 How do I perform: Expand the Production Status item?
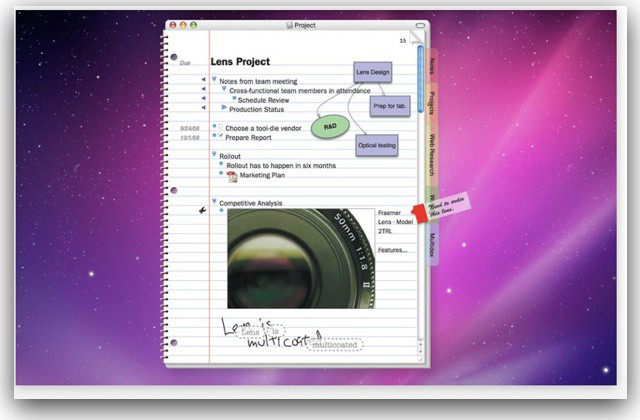pyautogui.click(x=224, y=107)
